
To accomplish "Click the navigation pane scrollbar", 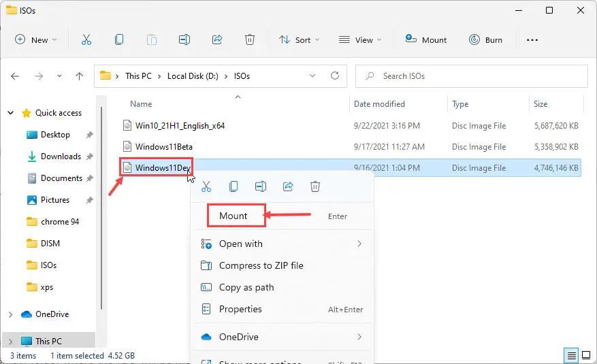I will point(101,208).
